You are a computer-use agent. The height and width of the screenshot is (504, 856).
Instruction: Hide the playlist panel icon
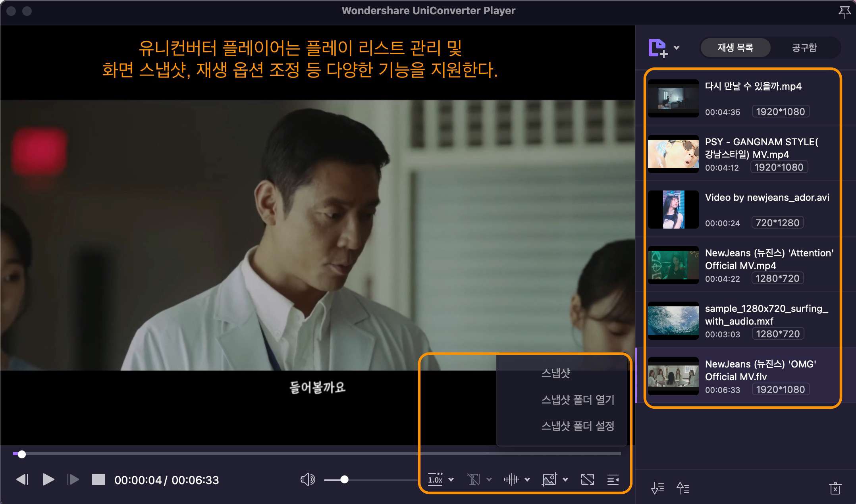(613, 479)
